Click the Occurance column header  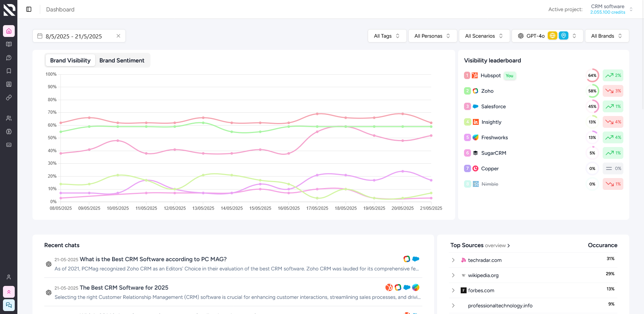(603, 245)
